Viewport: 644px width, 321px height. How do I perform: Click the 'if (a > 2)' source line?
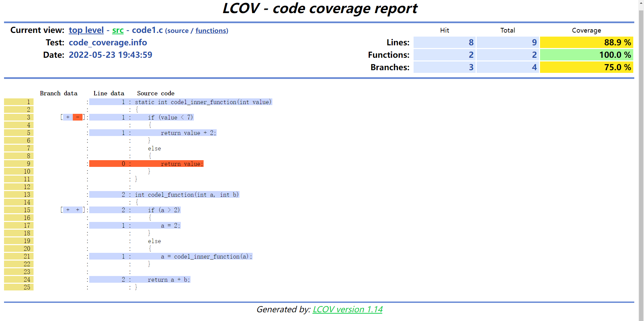click(164, 210)
